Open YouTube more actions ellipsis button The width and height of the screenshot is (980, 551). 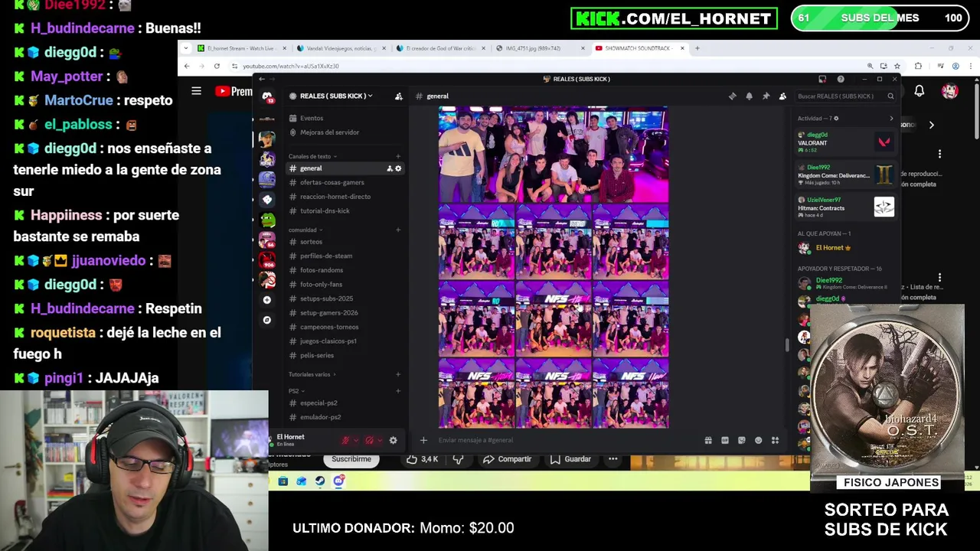[x=613, y=459]
